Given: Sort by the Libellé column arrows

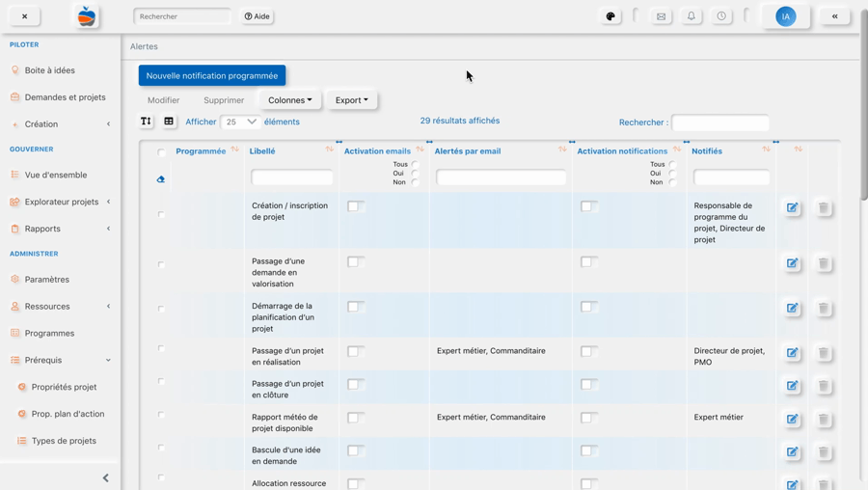Looking at the screenshot, I should coord(330,150).
